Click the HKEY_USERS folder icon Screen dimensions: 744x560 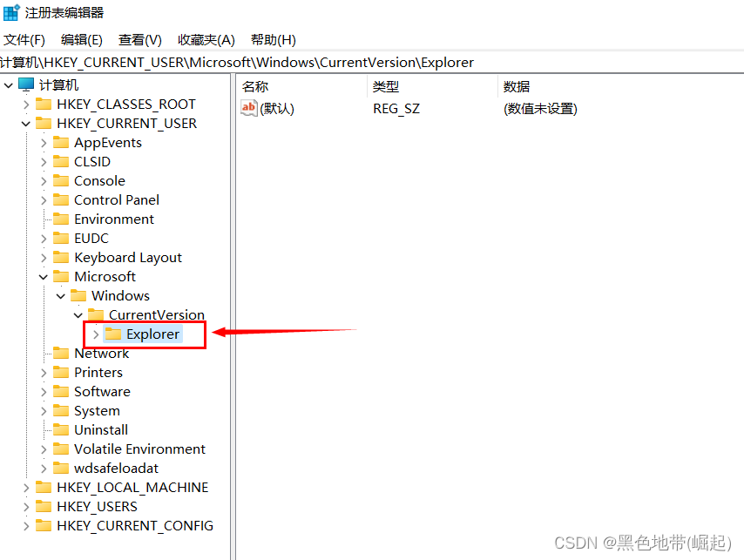(x=44, y=506)
